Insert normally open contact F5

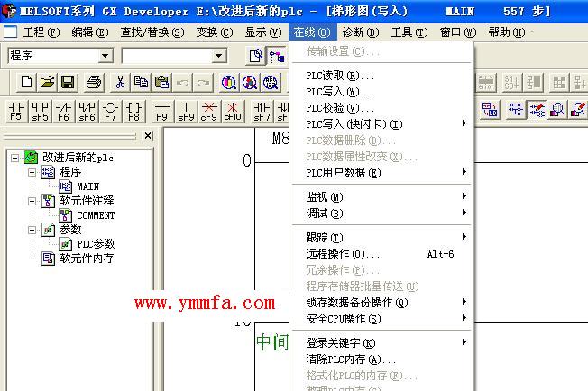[x=15, y=111]
